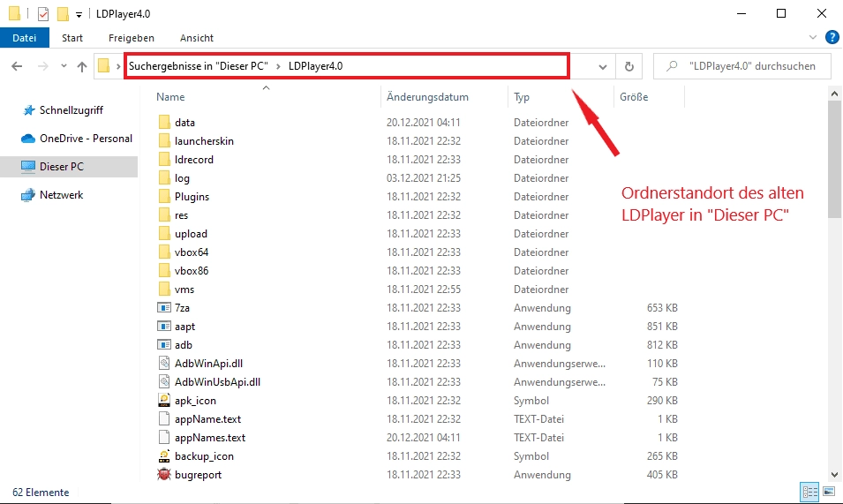Sort by the Größe column header
Viewport: 843px width, 504px height.
634,97
